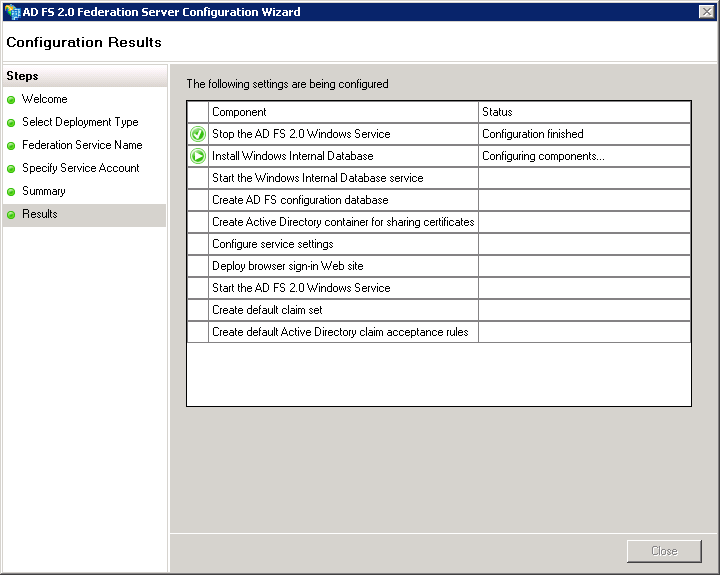Image resolution: width=720 pixels, height=575 pixels.
Task: Close the wizard window with X button
Action: (707, 11)
